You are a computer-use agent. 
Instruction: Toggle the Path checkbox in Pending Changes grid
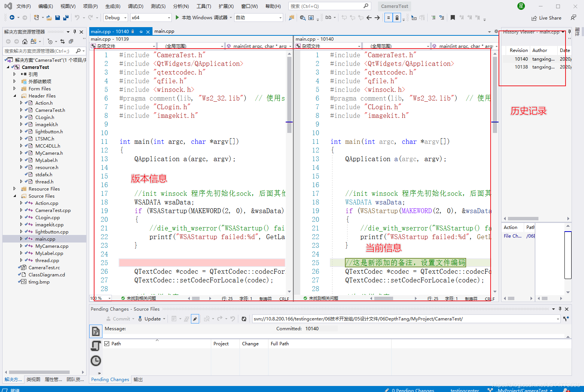(x=107, y=343)
